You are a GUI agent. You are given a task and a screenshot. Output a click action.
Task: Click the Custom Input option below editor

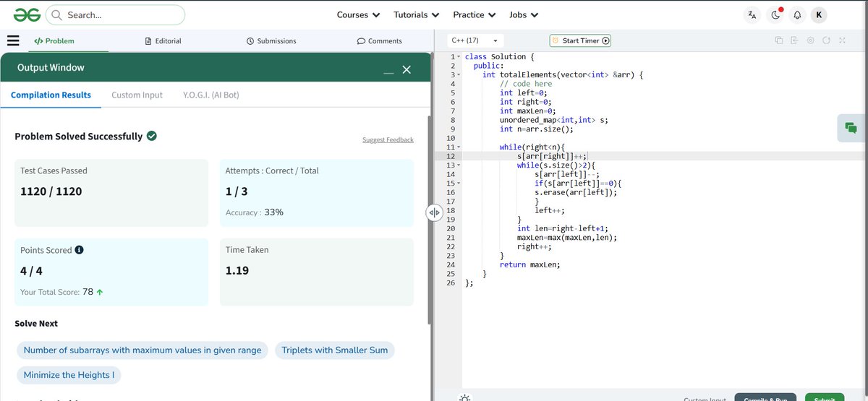(x=705, y=399)
